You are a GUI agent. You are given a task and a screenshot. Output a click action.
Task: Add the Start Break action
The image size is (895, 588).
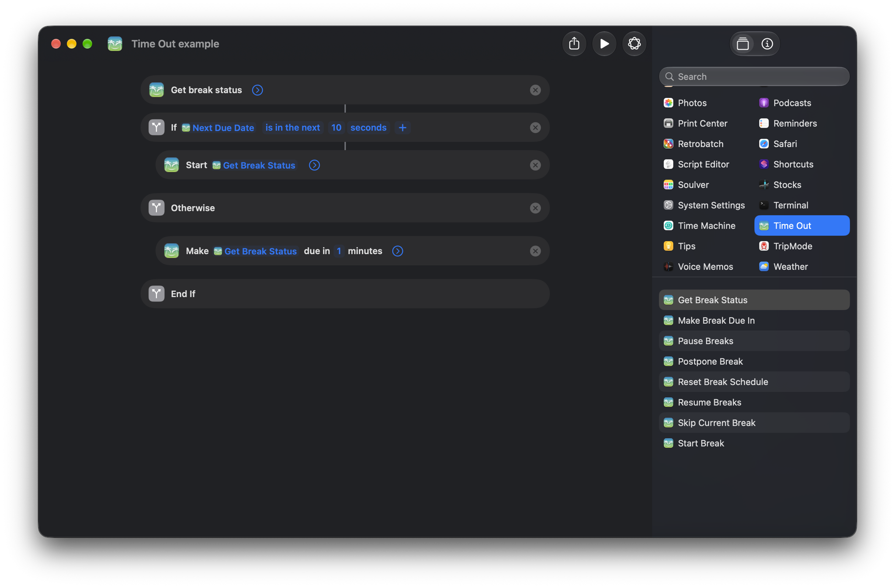[x=754, y=443]
